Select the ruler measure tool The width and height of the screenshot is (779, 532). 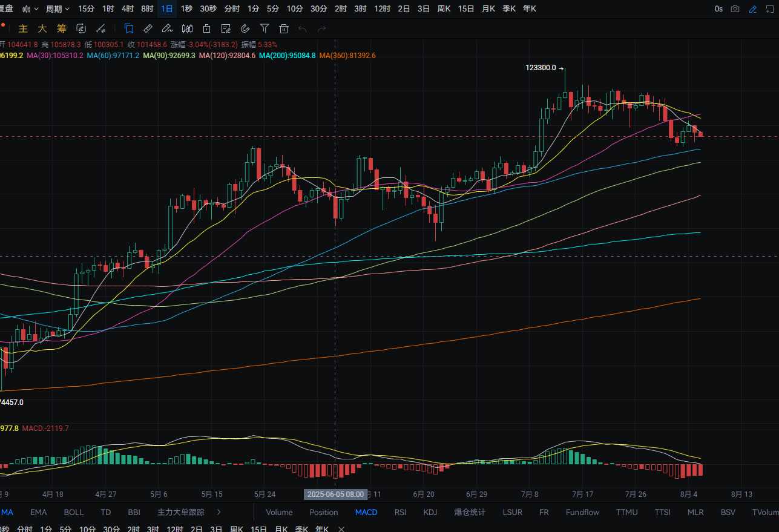[148, 28]
